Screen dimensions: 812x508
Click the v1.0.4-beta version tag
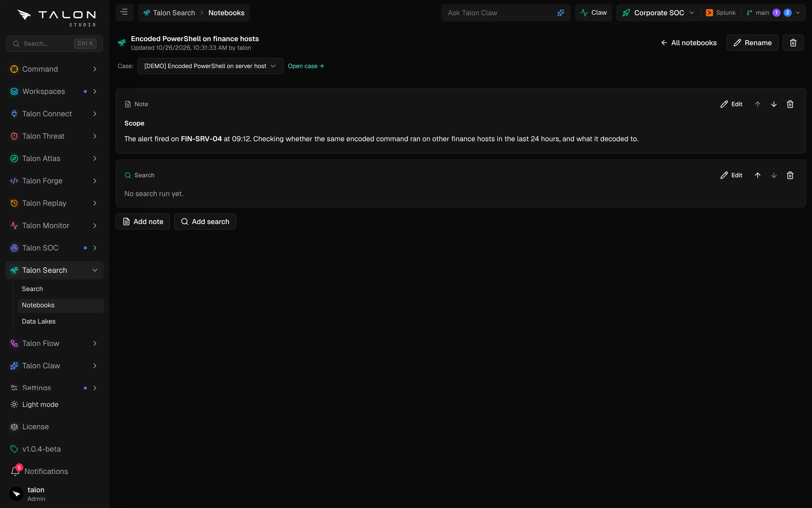[x=36, y=449]
